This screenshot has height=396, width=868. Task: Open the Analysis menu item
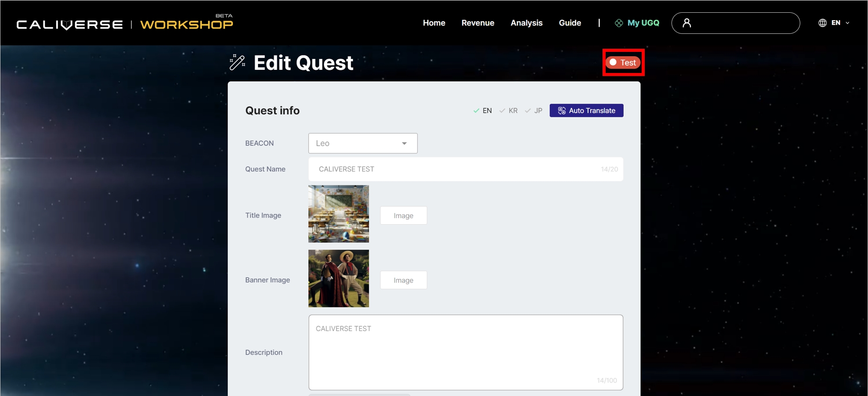[x=526, y=23]
